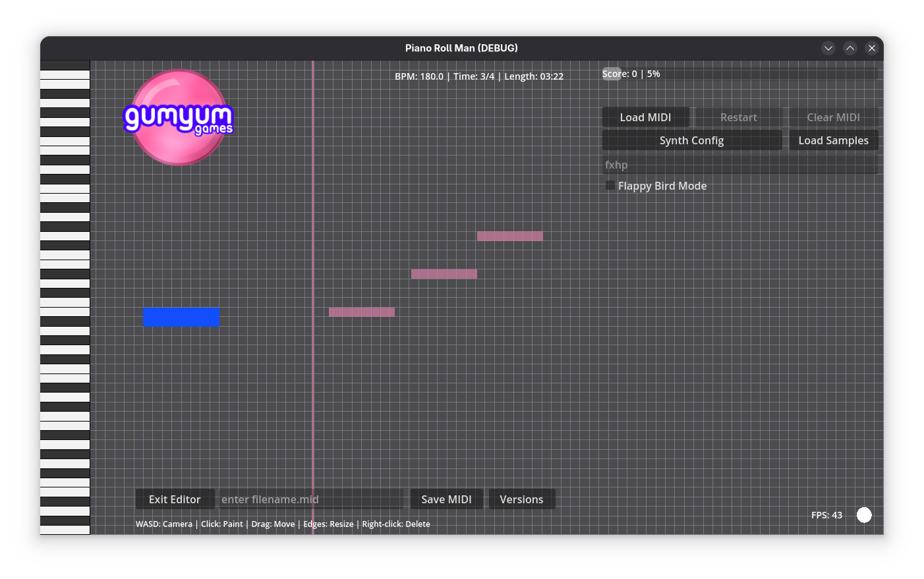Open the Versions list
Screen dimensions: 924x579
[x=521, y=499]
